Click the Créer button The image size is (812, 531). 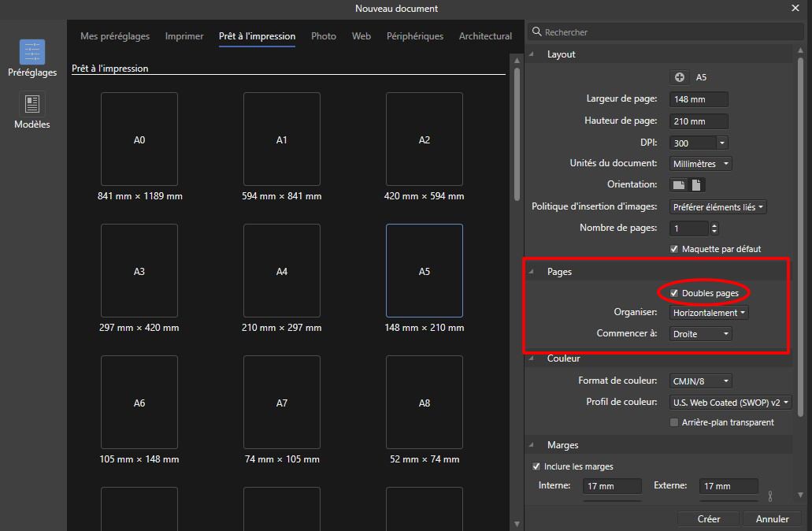coord(708,518)
